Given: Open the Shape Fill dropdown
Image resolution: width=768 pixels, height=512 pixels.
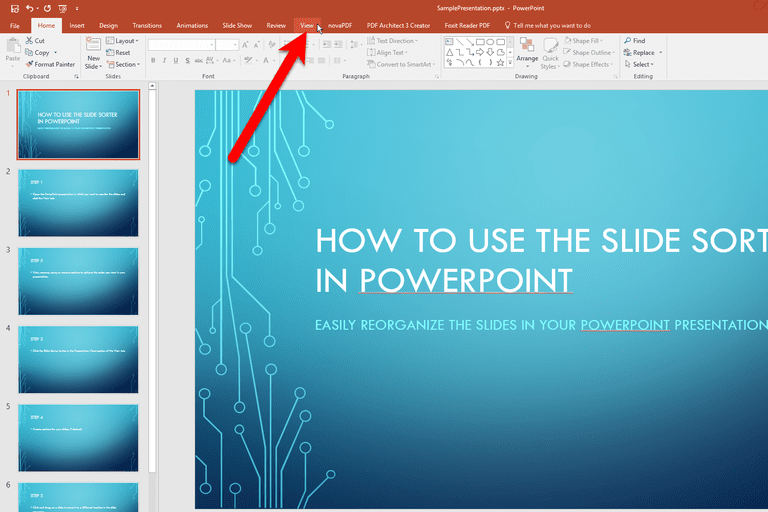Looking at the screenshot, I should [x=584, y=41].
